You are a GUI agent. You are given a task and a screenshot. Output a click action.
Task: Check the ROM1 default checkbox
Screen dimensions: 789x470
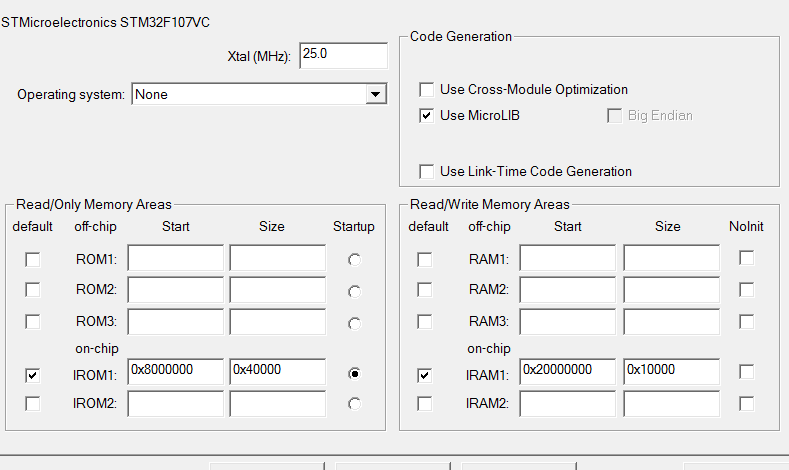(33, 260)
